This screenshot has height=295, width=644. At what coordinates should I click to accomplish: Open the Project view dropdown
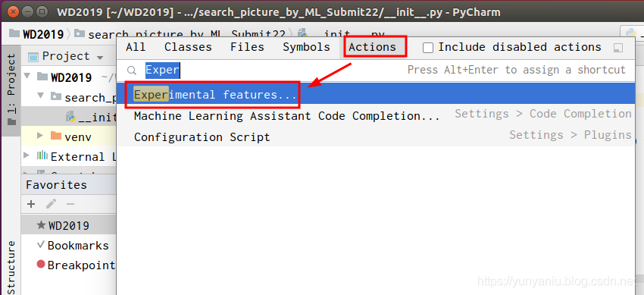(x=100, y=57)
